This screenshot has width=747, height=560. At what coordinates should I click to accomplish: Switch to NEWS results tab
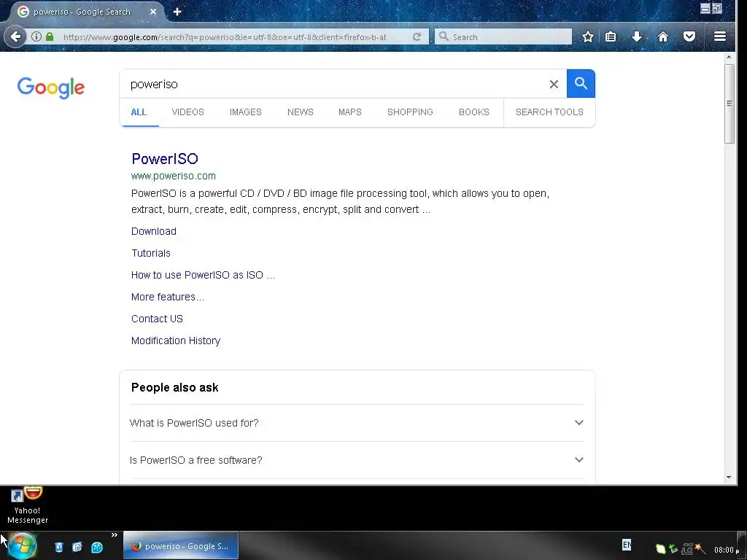click(300, 112)
